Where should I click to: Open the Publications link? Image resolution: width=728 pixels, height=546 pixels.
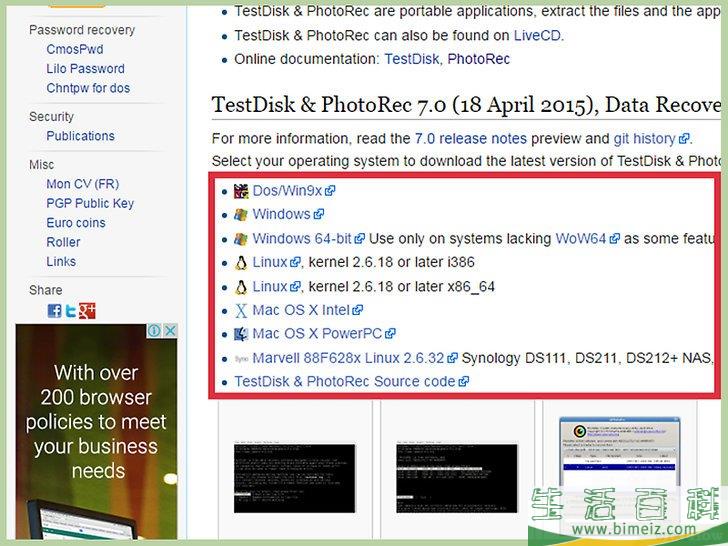80,136
